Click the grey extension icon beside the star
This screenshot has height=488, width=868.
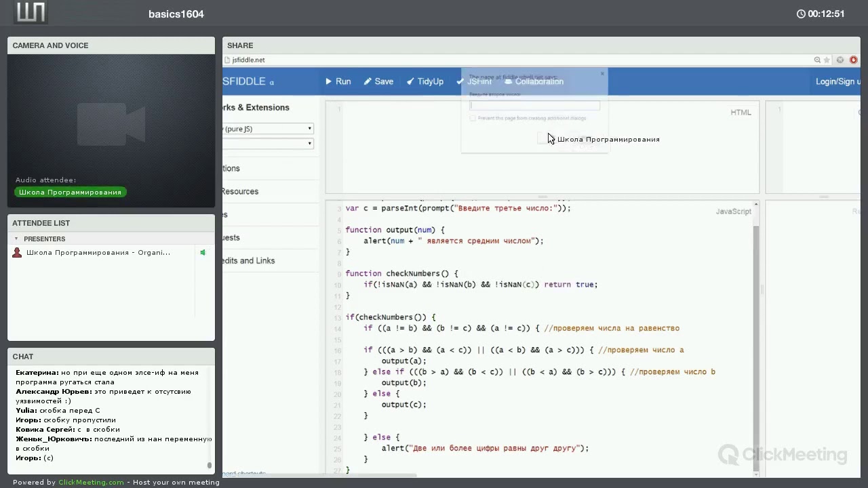pos(840,60)
